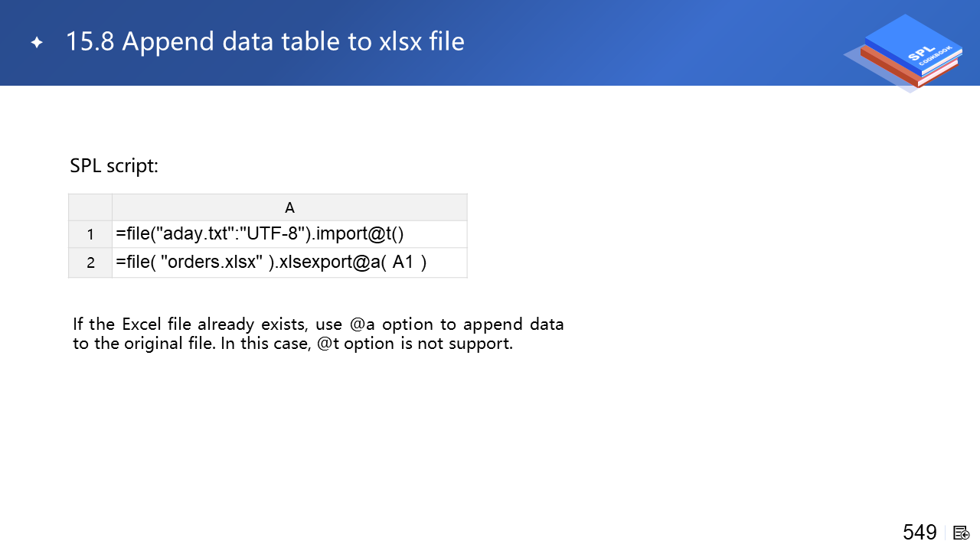This screenshot has height=551, width=980.
Task: Select row header 1 in the script grid
Action: pyautogui.click(x=90, y=234)
